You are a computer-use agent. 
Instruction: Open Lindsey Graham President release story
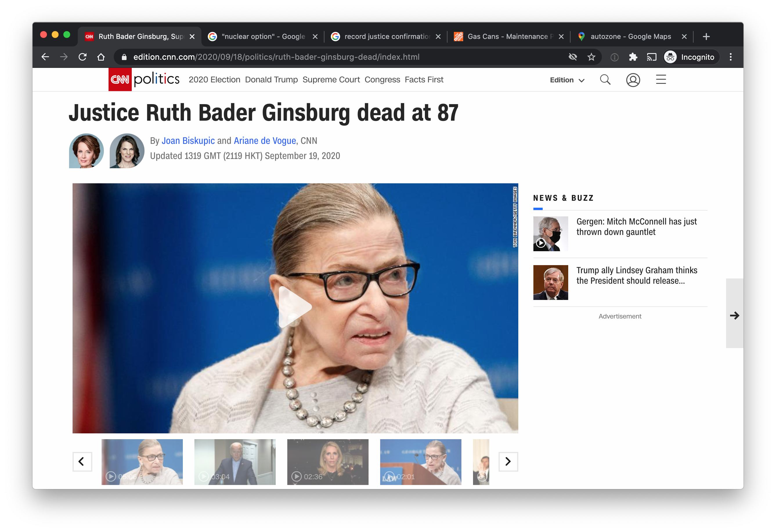[636, 275]
